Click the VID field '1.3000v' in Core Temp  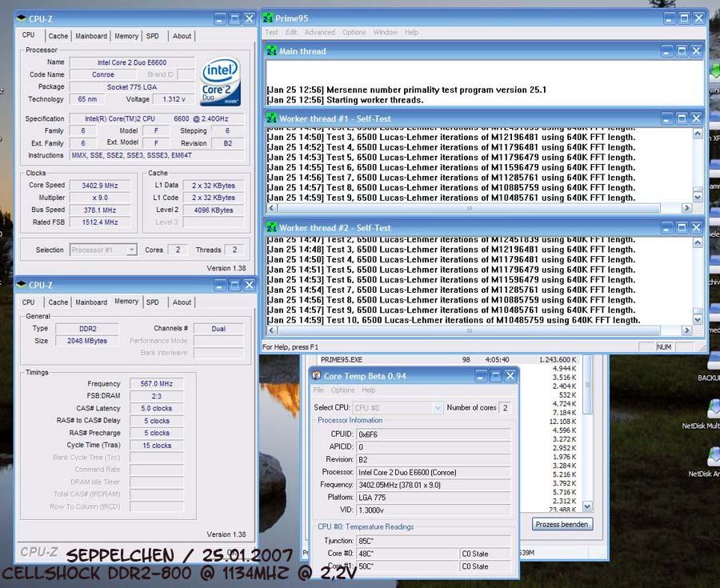pos(434,510)
